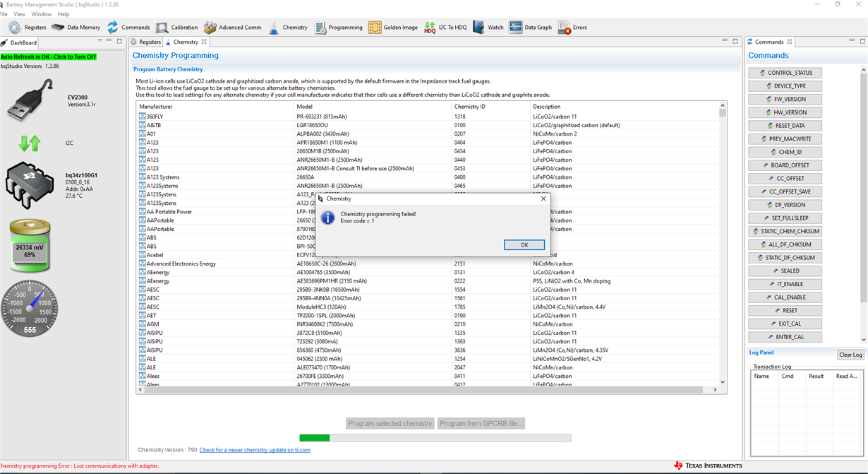Switch to the Registers tab
The height and width of the screenshot is (474, 868).
point(146,42)
